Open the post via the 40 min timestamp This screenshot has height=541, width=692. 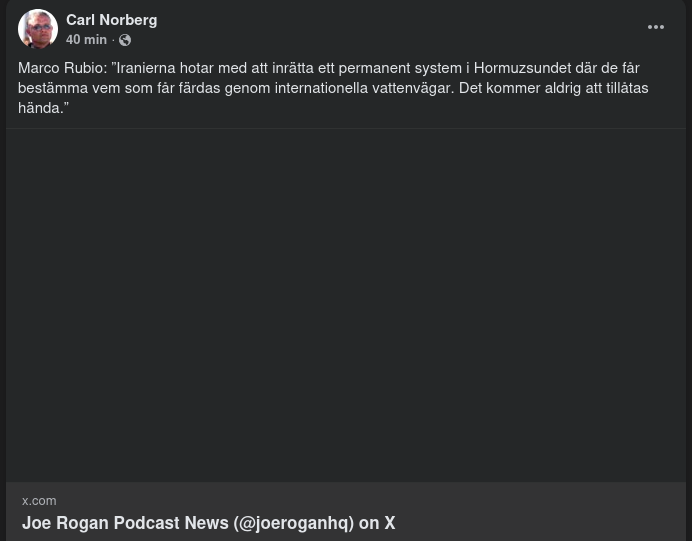(86, 40)
